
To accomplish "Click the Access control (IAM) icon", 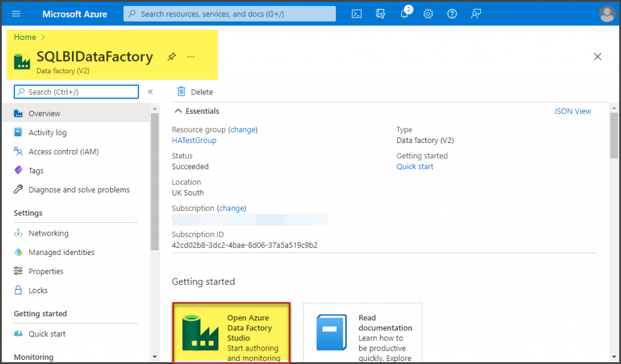I will (x=18, y=151).
